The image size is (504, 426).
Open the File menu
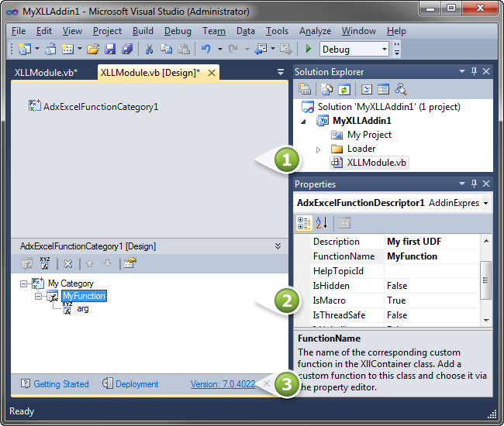tap(19, 31)
